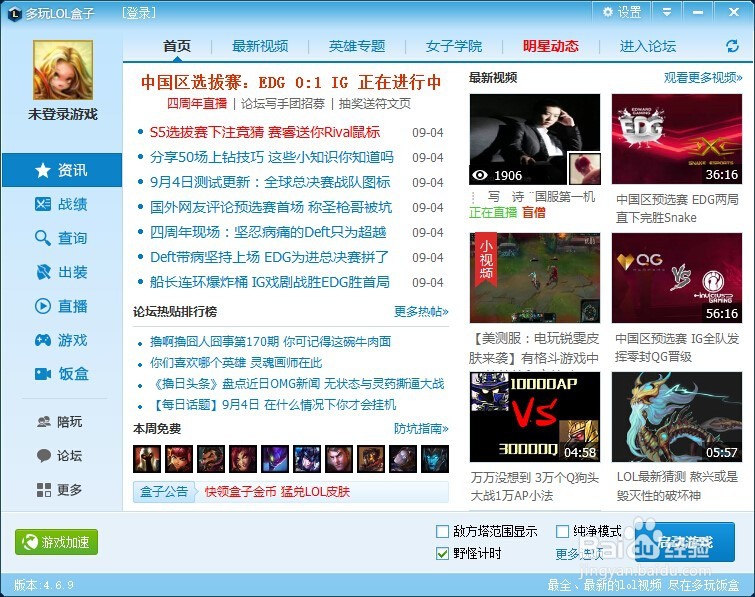Open the 游戏 games section

click(62, 340)
